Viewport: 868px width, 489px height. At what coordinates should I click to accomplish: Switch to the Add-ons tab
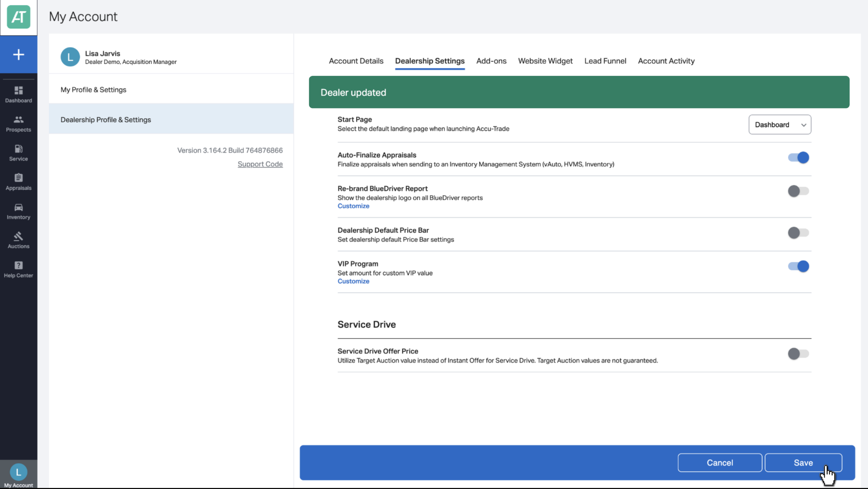pos(491,61)
